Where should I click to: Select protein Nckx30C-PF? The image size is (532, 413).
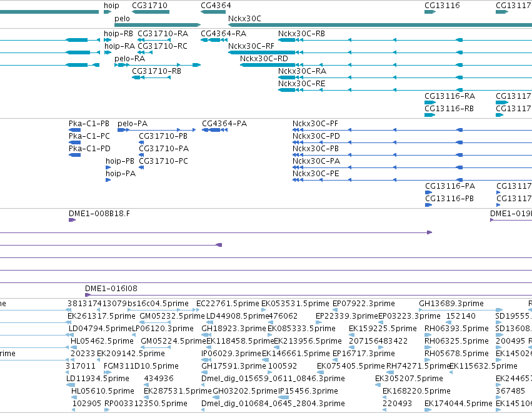click(315, 124)
